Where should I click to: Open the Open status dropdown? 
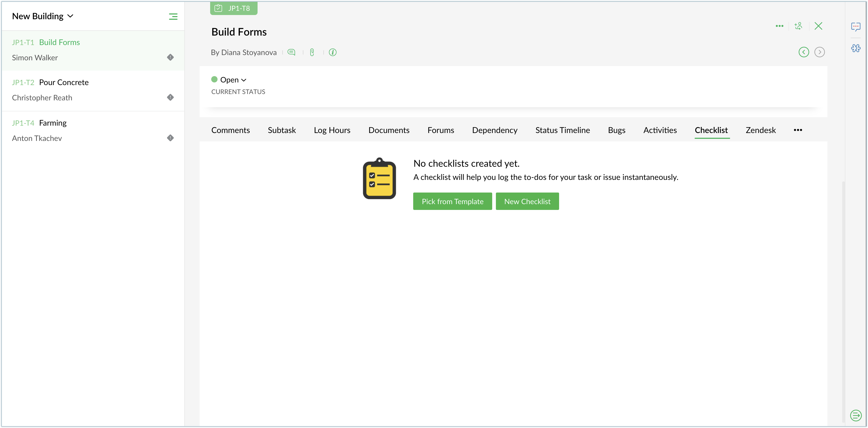tap(233, 80)
